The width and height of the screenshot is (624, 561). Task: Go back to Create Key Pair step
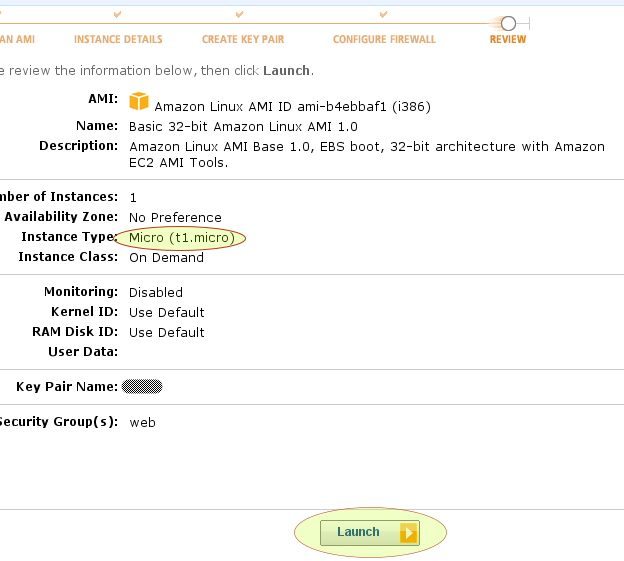pos(243,39)
